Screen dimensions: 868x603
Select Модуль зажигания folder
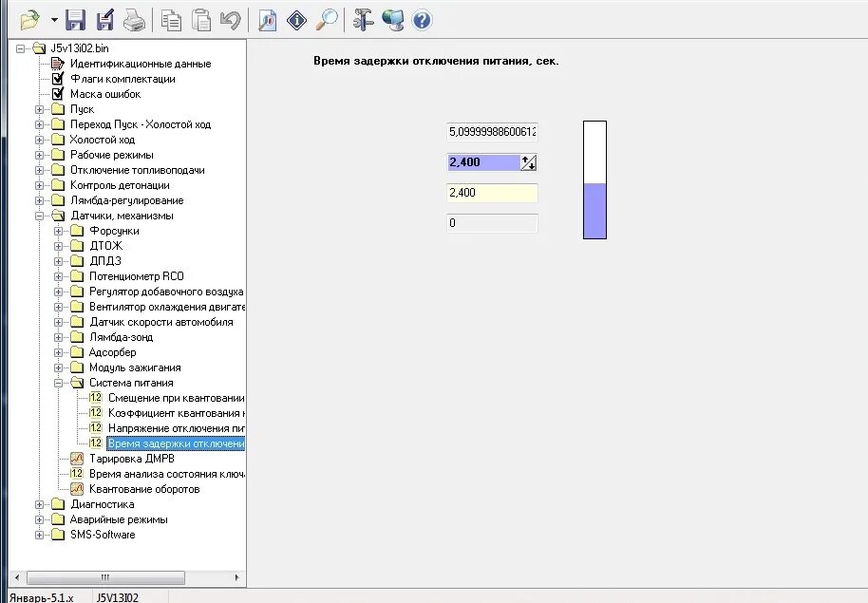135,367
